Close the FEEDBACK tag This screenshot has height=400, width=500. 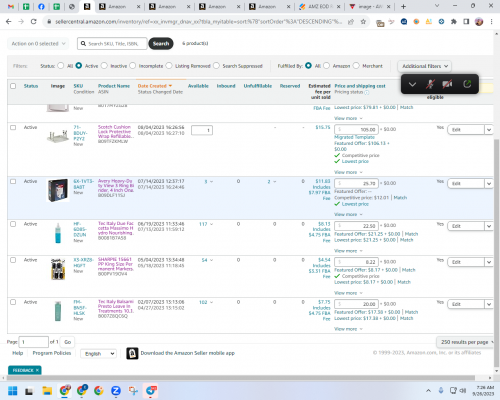click(x=37, y=370)
